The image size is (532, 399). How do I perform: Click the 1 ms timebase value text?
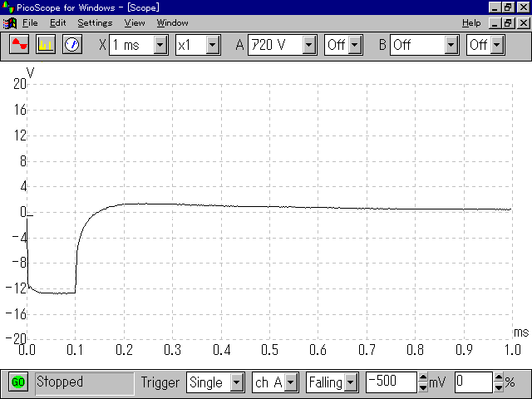click(126, 45)
